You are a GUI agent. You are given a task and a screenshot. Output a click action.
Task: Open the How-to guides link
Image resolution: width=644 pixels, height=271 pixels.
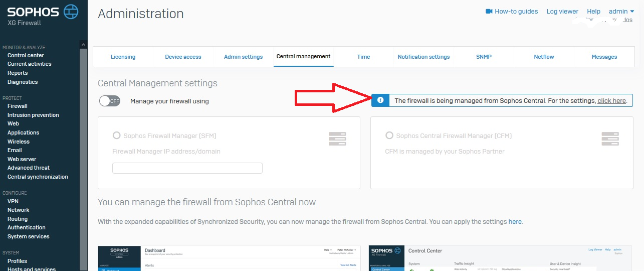(x=516, y=11)
